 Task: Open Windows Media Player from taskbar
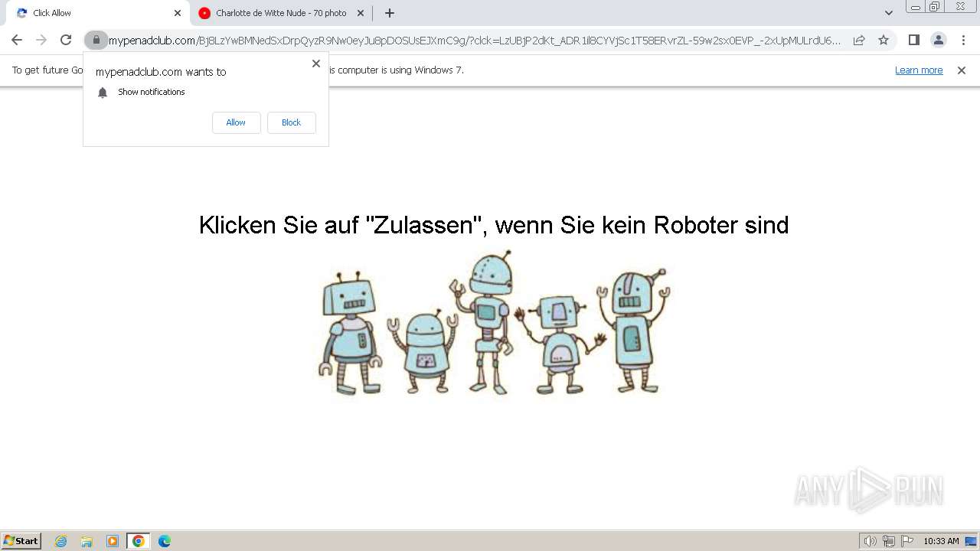pos(113,541)
